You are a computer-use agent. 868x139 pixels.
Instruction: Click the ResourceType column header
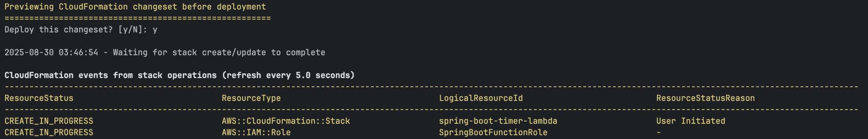251,98
